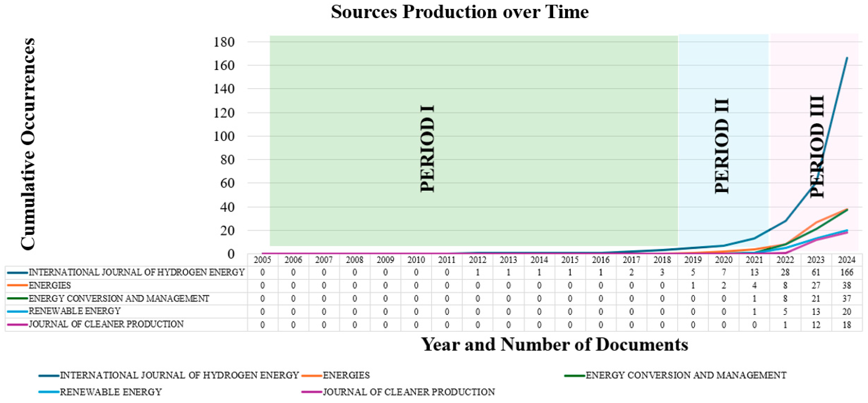Click the value 20 in the Renewable Energy row
This screenshot has height=403, width=868.
pyautogui.click(x=847, y=312)
